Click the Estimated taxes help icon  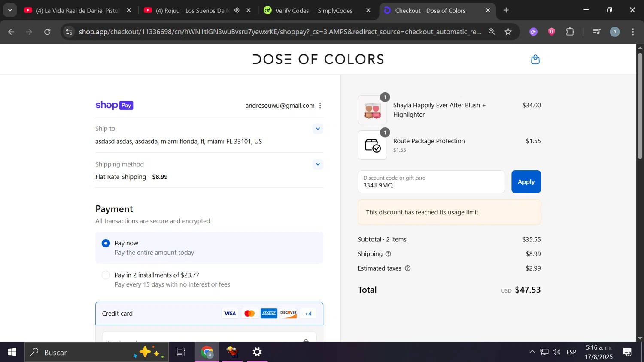(x=408, y=268)
